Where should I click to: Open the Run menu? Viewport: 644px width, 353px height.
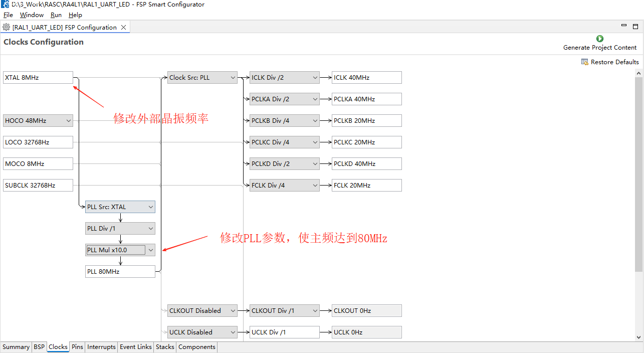[56, 15]
